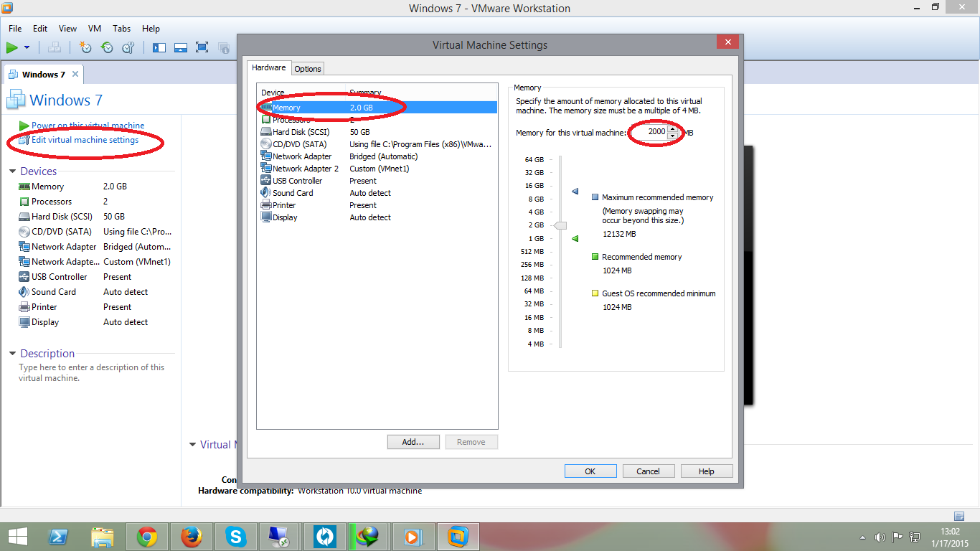Open the power options dropdown arrow in toolbar
Image resolution: width=980 pixels, height=551 pixels.
pos(27,47)
